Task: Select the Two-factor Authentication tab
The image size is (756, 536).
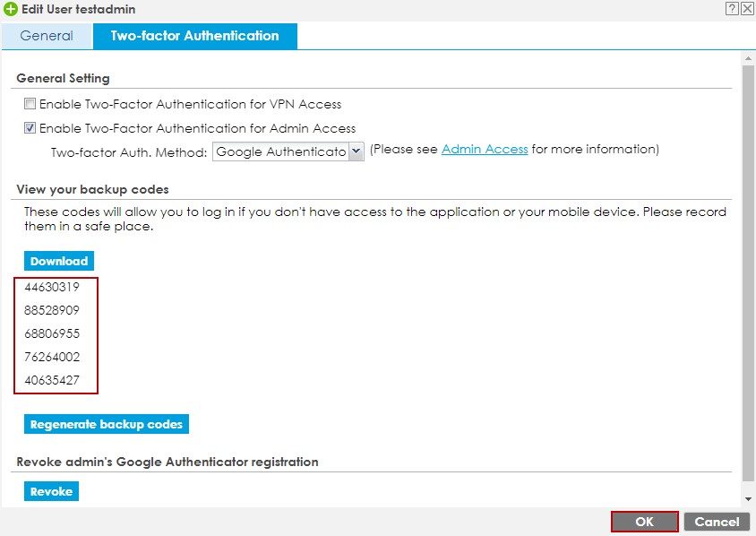Action: tap(194, 36)
